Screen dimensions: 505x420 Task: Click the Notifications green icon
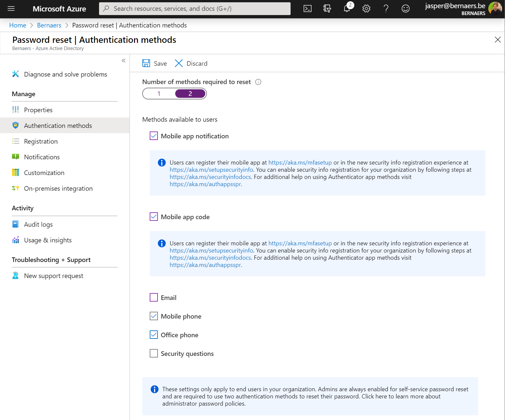[15, 157]
